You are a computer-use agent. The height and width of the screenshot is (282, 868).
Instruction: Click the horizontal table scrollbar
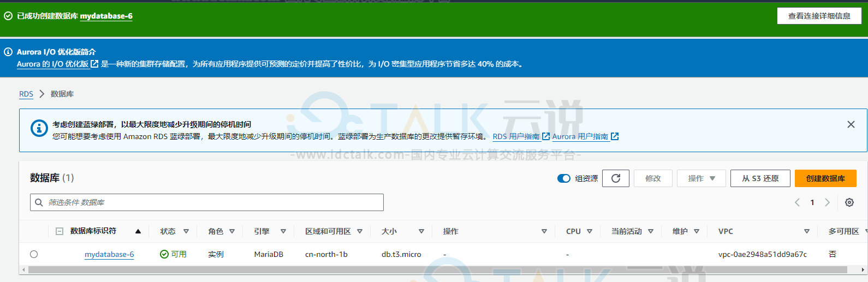(x=437, y=269)
